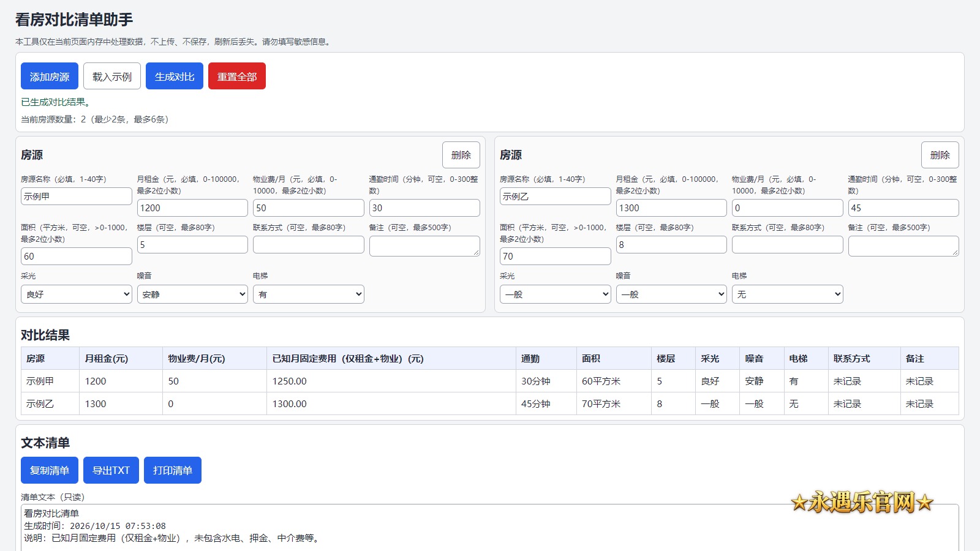The image size is (980, 551).
Task: Click the floor field with value 8
Action: click(x=671, y=245)
